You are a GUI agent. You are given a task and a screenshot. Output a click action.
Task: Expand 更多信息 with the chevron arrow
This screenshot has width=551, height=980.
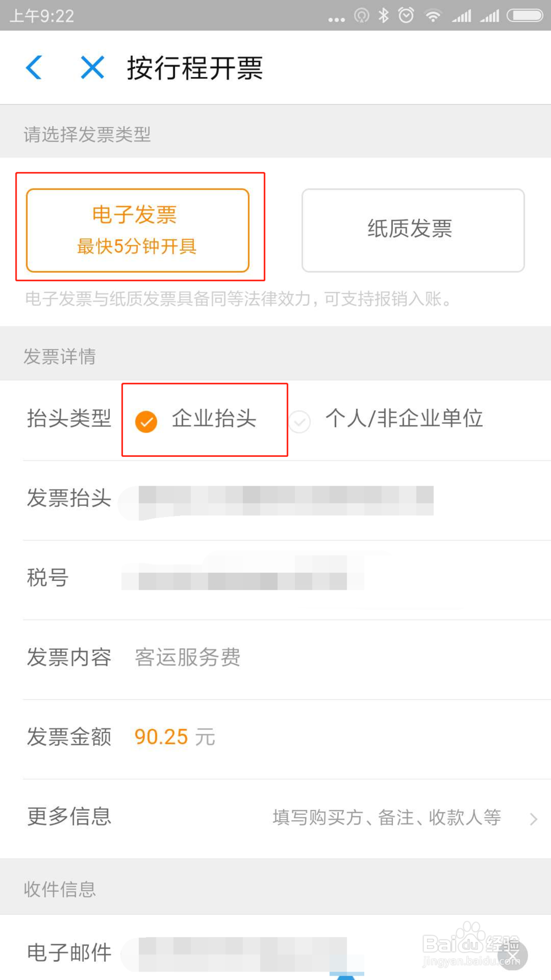[533, 819]
